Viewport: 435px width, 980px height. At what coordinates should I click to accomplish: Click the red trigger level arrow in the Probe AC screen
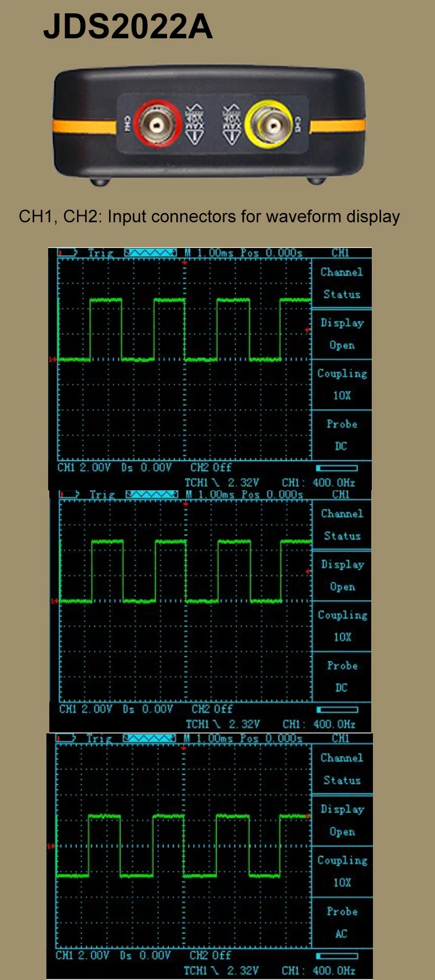point(307,816)
